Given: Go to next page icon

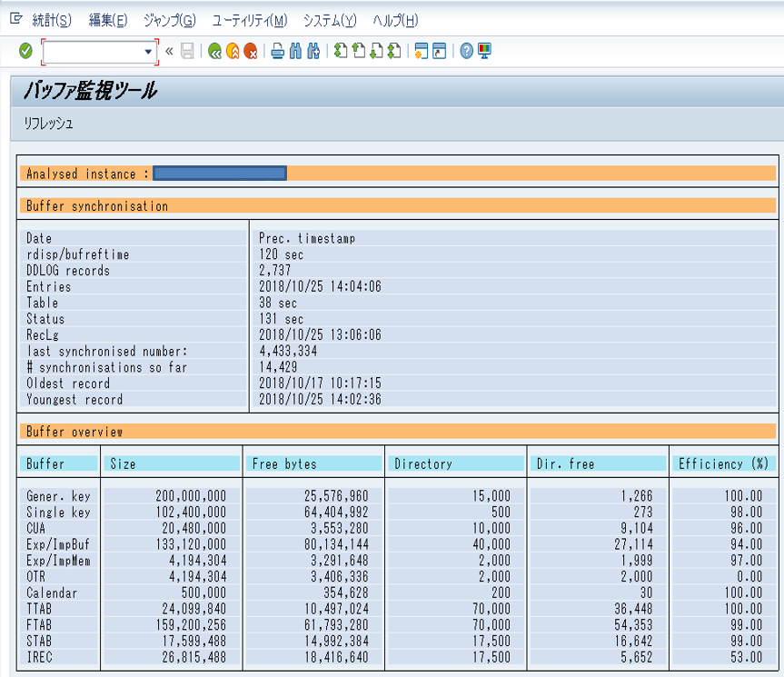Looking at the screenshot, I should (x=376, y=51).
